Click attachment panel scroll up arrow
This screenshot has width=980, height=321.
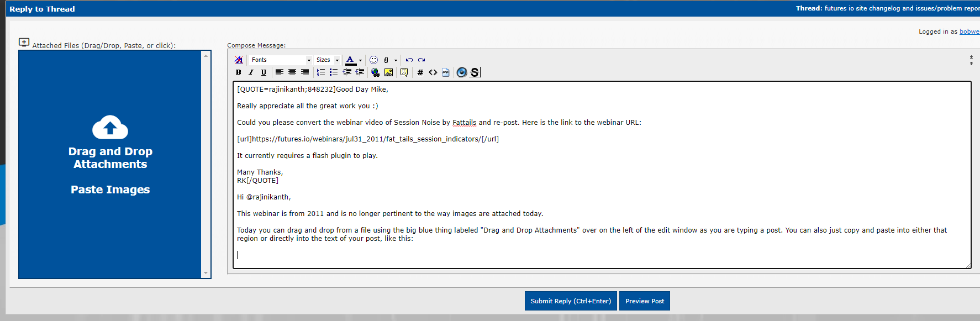pos(206,56)
